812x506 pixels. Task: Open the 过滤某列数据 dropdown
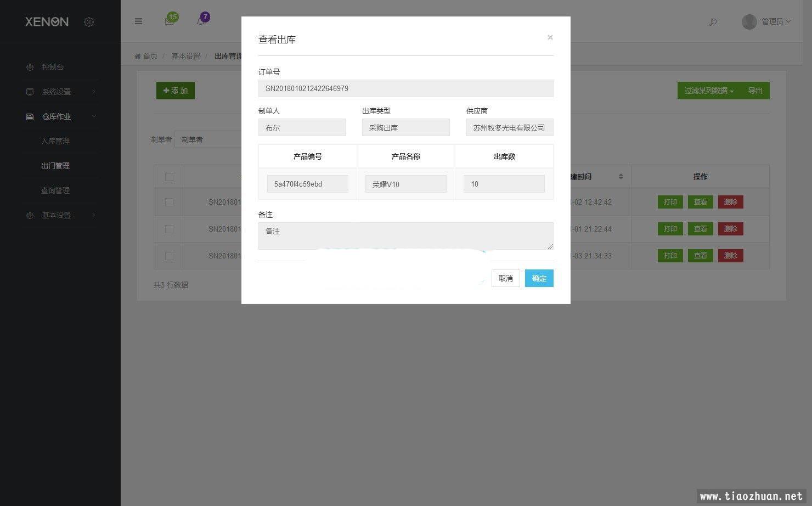(708, 91)
